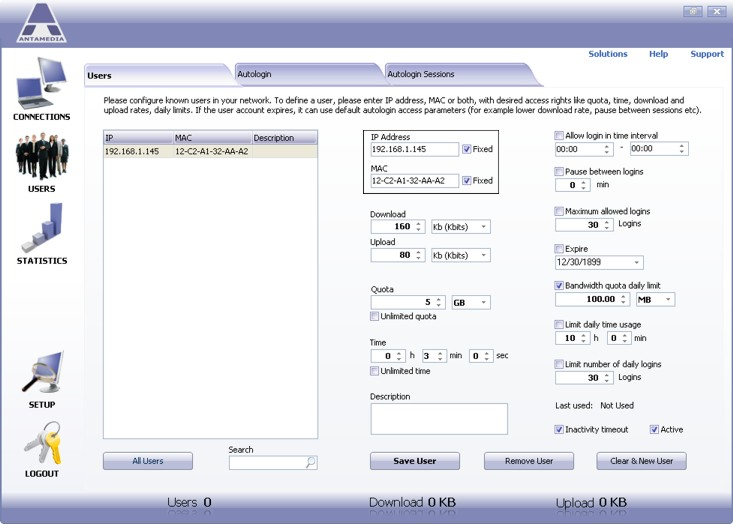733x524 pixels.
Task: Open the Statistics chart icon
Action: coord(41,229)
